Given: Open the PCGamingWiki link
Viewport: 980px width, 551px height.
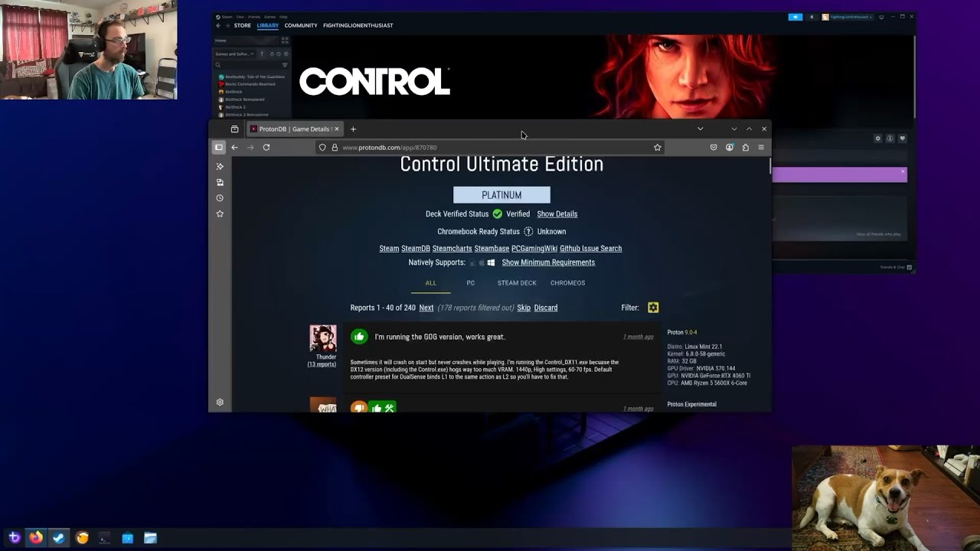Looking at the screenshot, I should click(x=534, y=248).
